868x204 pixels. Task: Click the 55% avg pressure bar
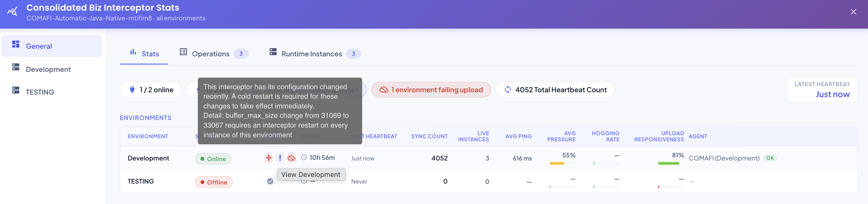pyautogui.click(x=562, y=163)
